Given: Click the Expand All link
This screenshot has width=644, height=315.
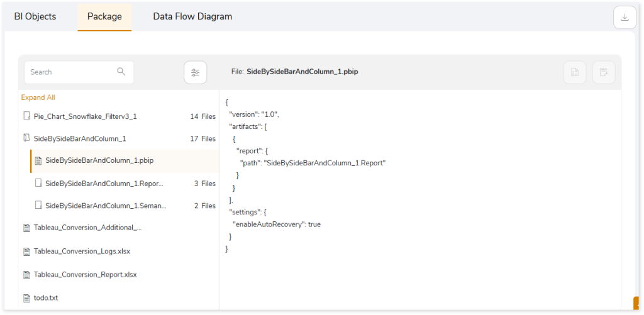Looking at the screenshot, I should [x=38, y=97].
